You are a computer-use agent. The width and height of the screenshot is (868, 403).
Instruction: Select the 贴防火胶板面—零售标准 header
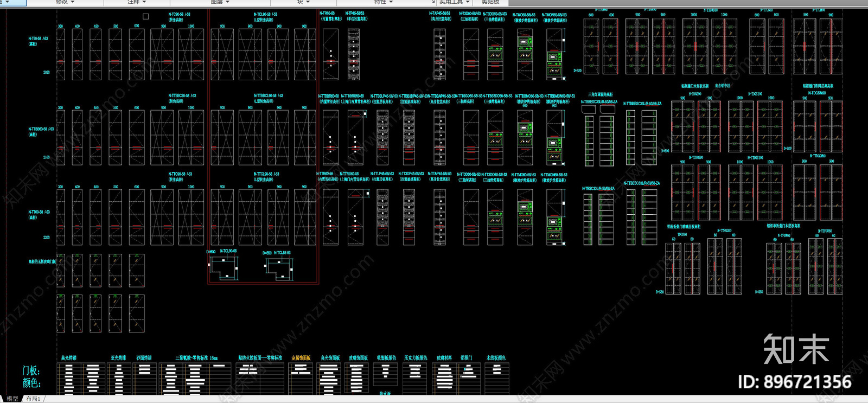click(260, 358)
